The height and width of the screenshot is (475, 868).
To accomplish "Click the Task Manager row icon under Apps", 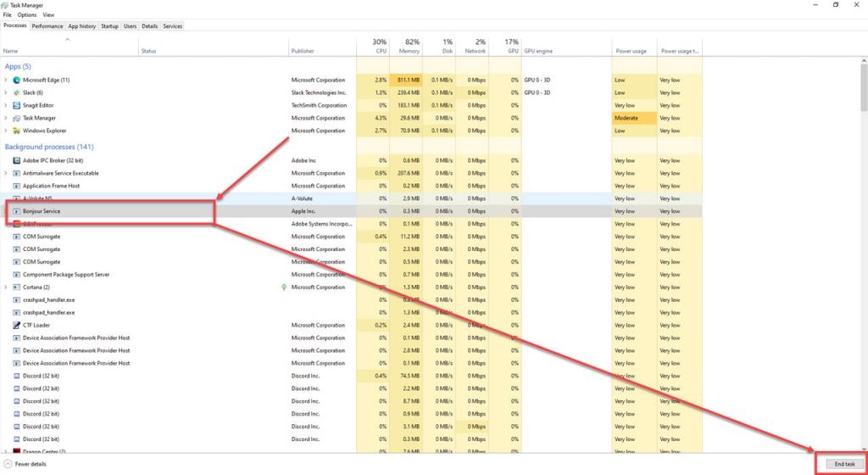I will coord(17,119).
